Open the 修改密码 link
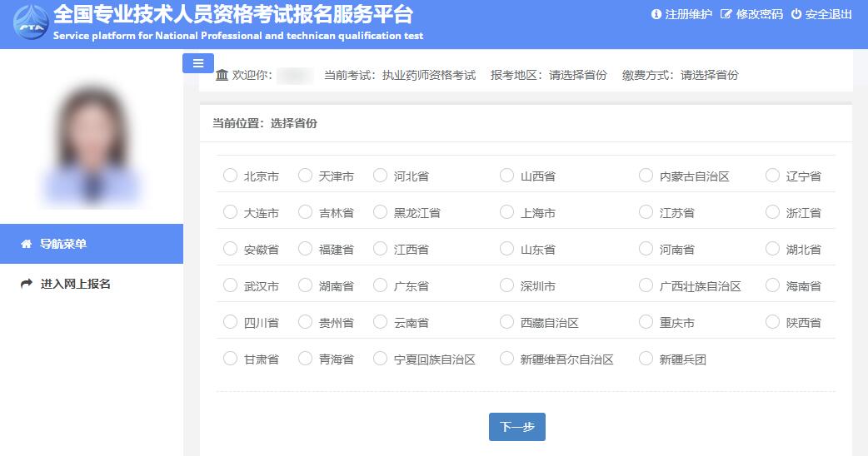Screen dimensions: 868x456 tap(759, 14)
